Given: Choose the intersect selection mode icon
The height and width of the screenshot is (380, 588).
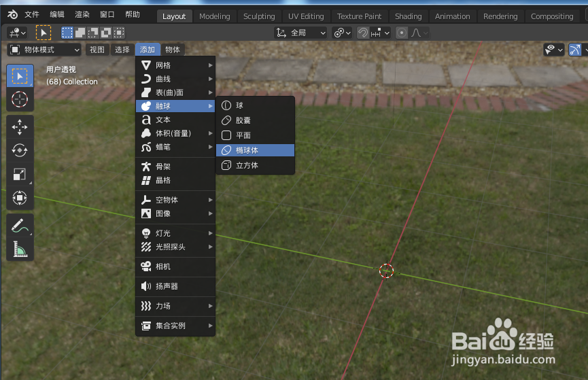Looking at the screenshot, I should click(x=119, y=33).
